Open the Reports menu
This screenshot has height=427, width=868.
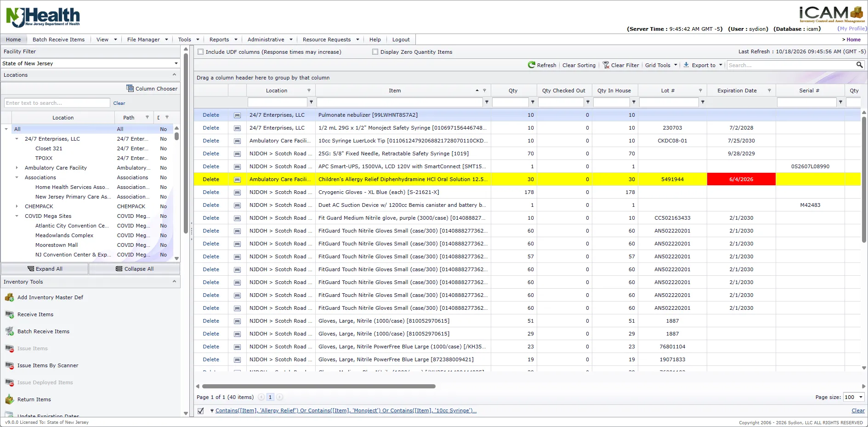point(223,40)
